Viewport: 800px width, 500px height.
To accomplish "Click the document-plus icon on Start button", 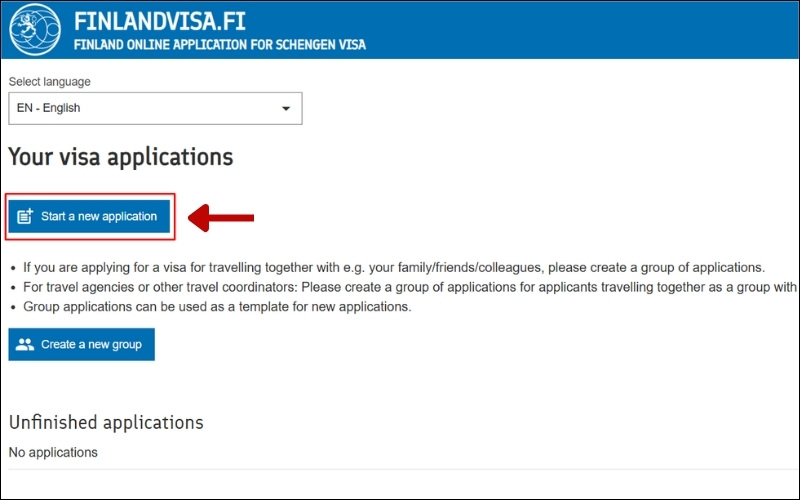I will [x=26, y=216].
